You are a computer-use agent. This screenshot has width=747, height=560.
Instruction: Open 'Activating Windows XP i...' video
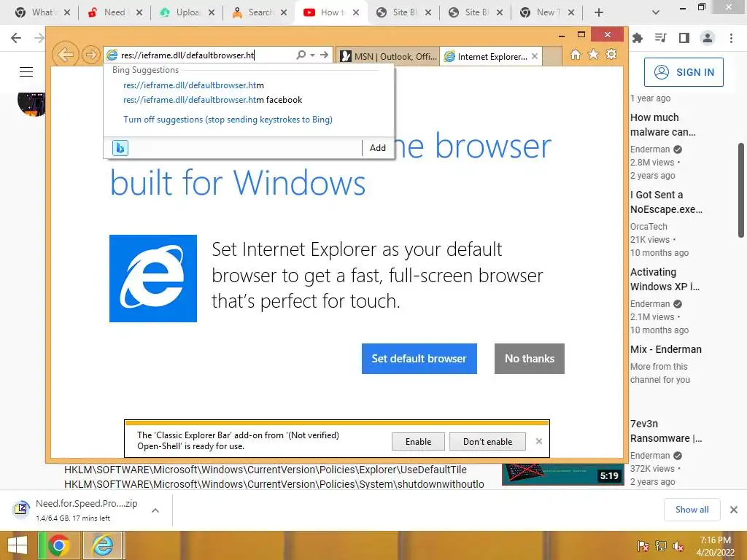665,279
